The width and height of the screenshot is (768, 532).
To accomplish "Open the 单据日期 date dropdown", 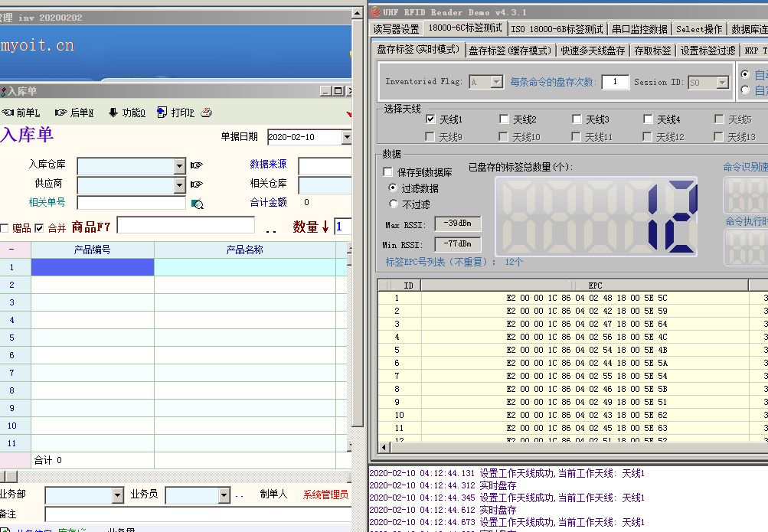I will pos(346,138).
